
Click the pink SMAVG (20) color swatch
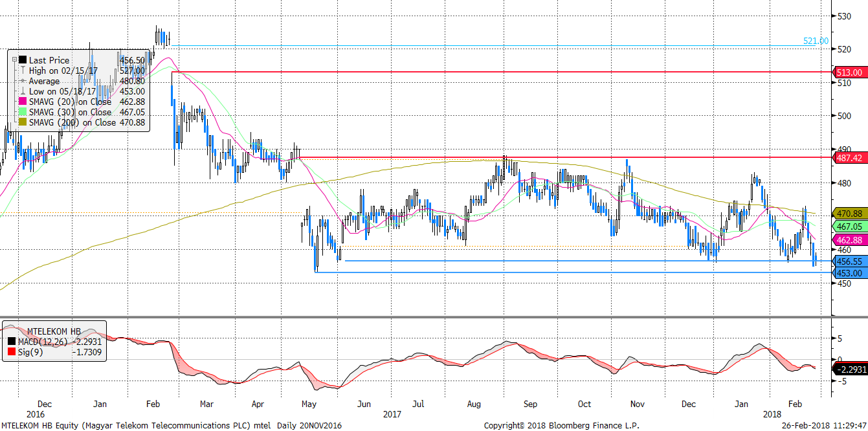23,102
